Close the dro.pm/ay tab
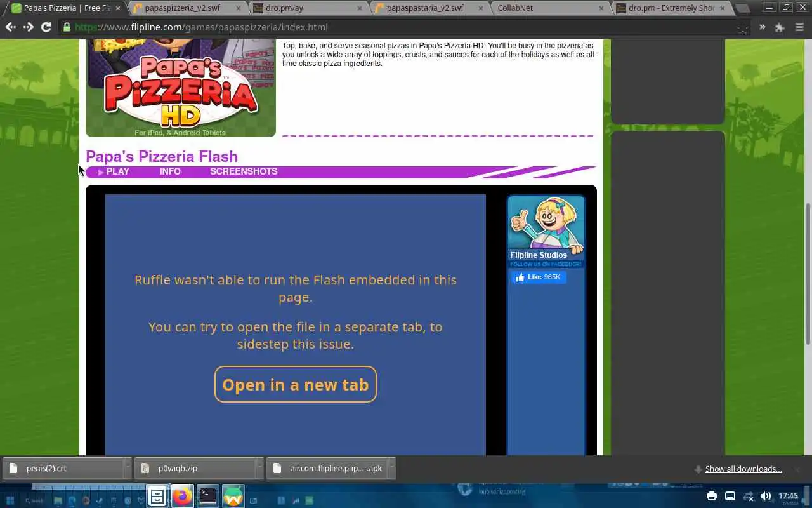Viewport: 812px width, 508px height. coord(359,8)
